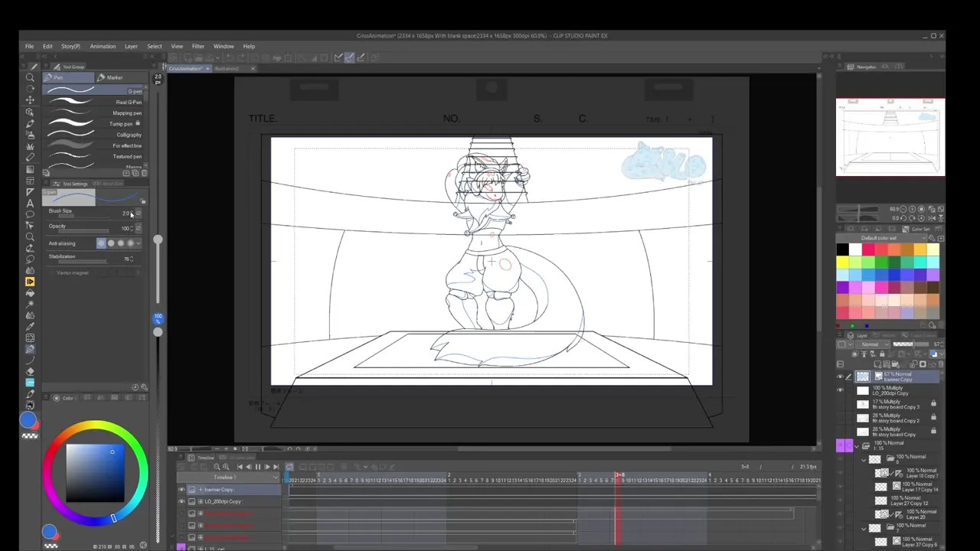Screen dimensions: 980x551
Task: Collapse folder 7 in the Layer panel
Action: point(864,529)
